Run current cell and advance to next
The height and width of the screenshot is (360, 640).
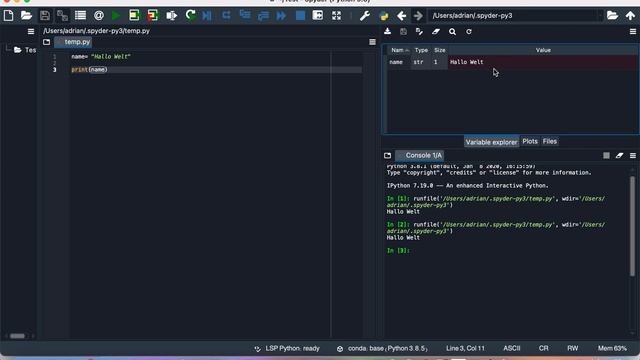pyautogui.click(x=153, y=16)
